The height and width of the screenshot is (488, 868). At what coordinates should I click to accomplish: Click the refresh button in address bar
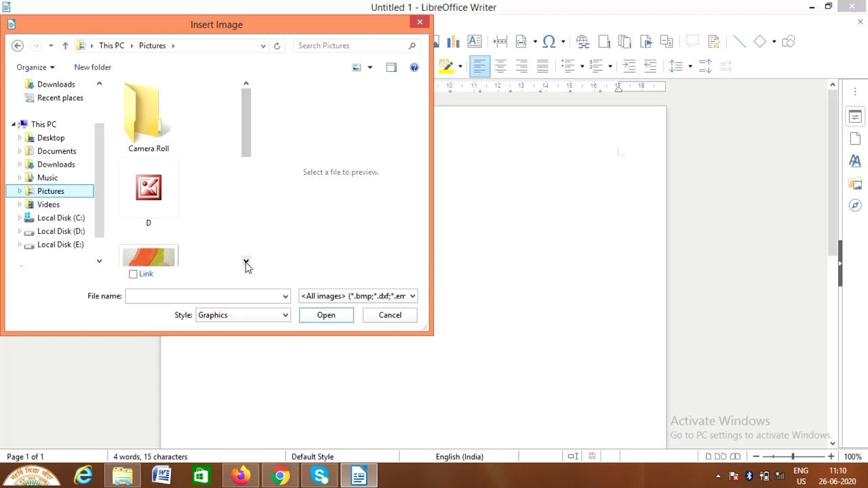click(277, 45)
